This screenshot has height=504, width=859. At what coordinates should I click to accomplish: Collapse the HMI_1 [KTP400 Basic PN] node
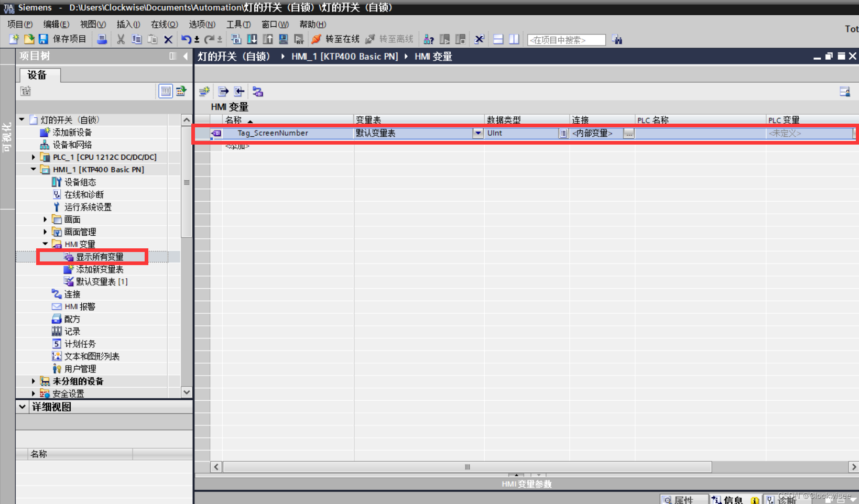34,170
